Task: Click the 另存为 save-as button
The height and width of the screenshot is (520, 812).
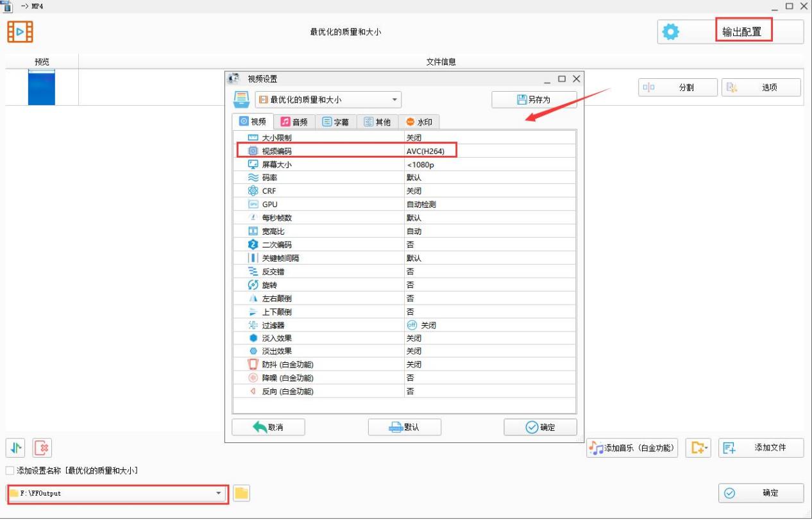Action: 534,99
